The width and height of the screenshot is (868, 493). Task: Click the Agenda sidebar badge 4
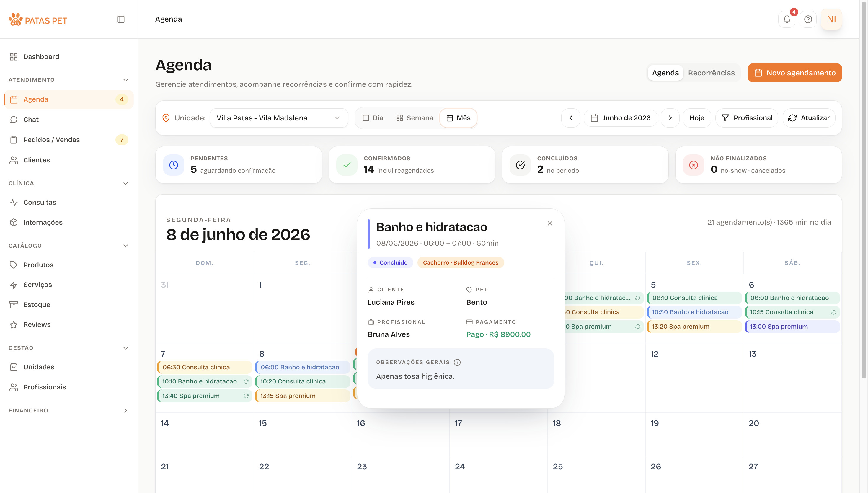(122, 99)
